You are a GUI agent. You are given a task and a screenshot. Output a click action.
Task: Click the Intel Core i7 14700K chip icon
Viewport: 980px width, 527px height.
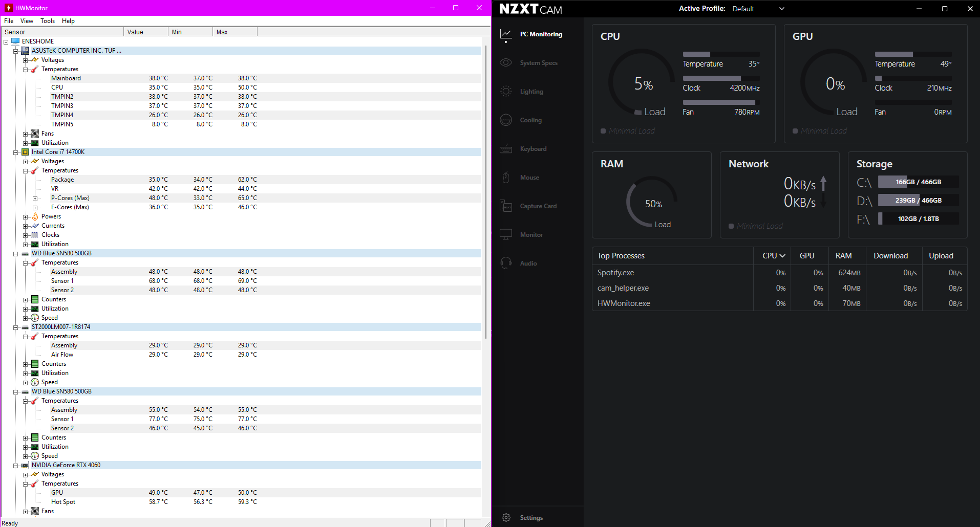(x=25, y=152)
